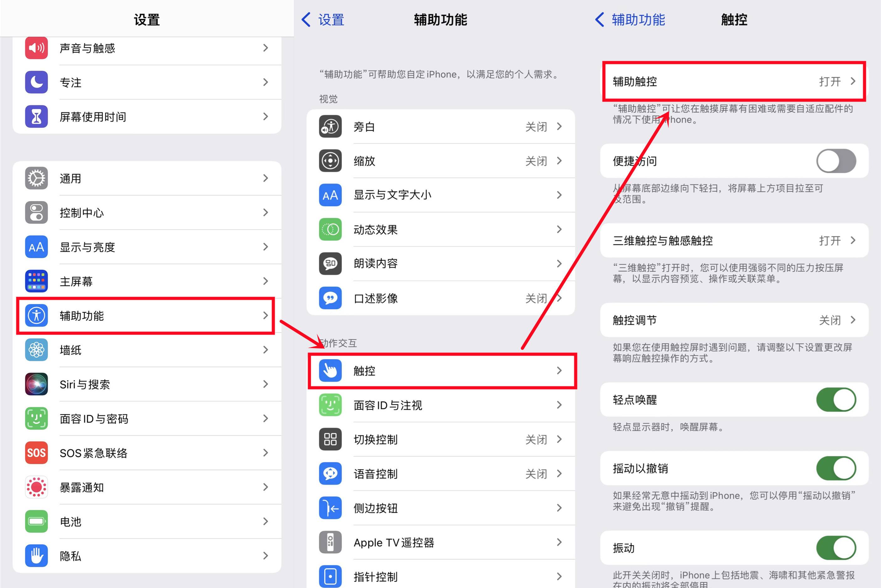The width and height of the screenshot is (881, 588).
Task: Tap the Switch Control icon (切换控制)
Action: pos(331,439)
